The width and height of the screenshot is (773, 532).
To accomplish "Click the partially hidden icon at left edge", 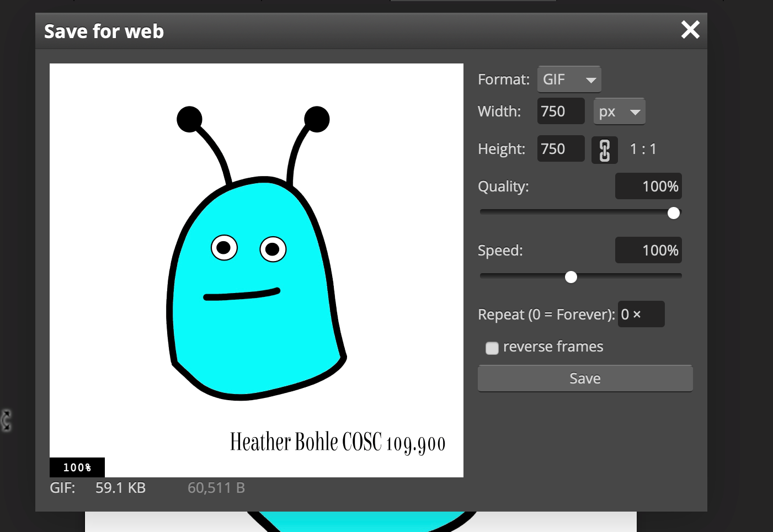I will (6, 421).
